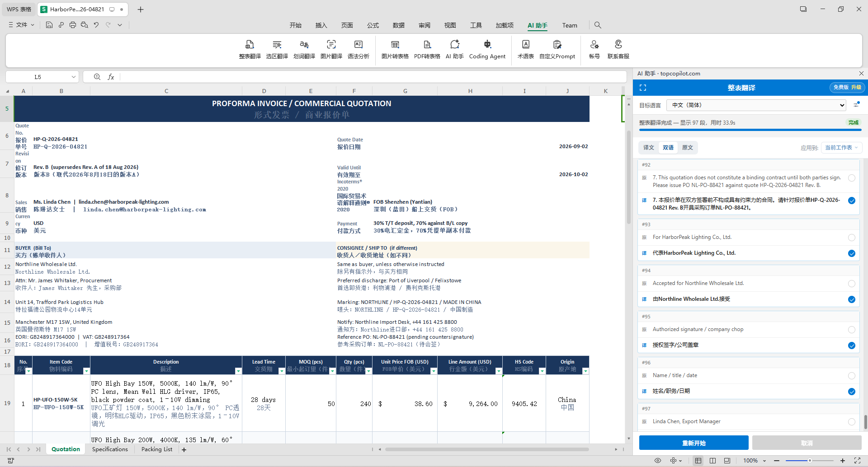The width and height of the screenshot is (868, 467).
Task: Select original 'For HarborPeak Lighting' radio
Action: coord(852,238)
